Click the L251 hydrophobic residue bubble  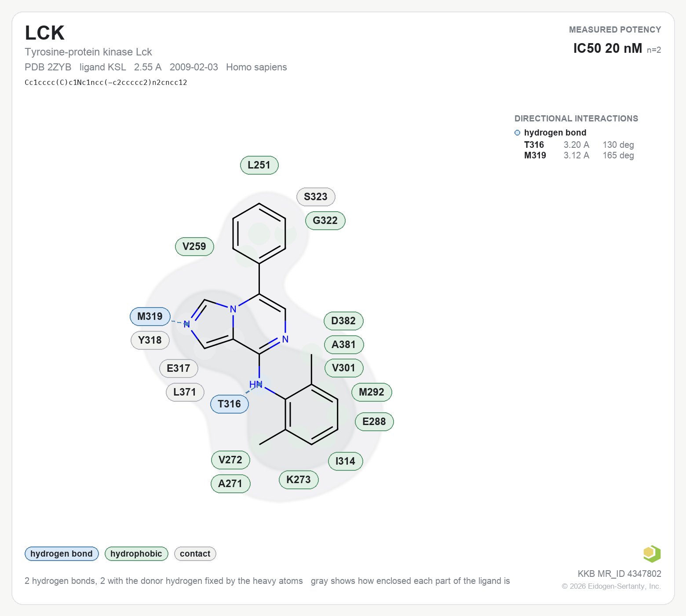point(259,165)
